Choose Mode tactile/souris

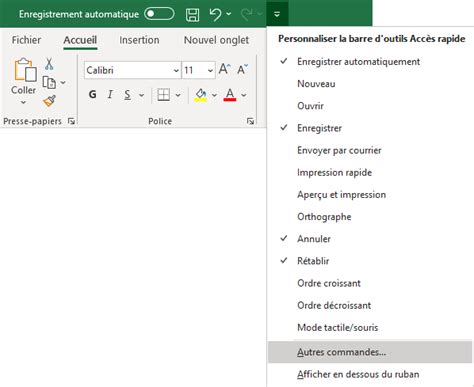point(370,327)
